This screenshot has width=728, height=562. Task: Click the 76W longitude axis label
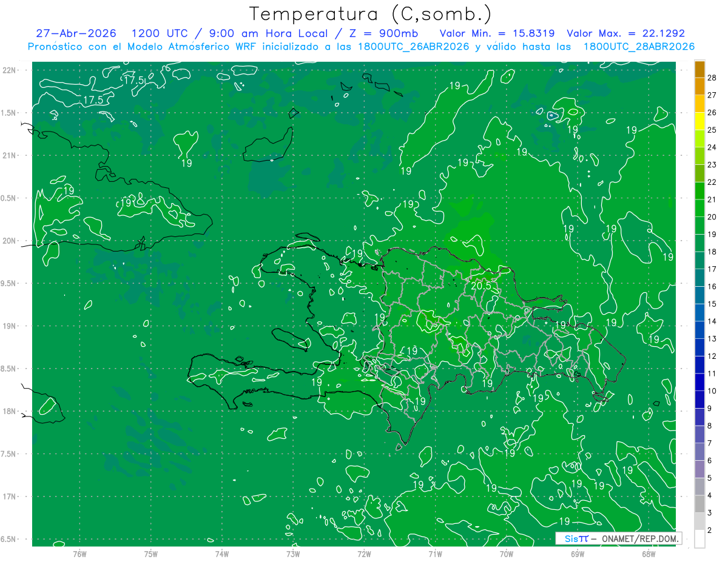(x=79, y=554)
